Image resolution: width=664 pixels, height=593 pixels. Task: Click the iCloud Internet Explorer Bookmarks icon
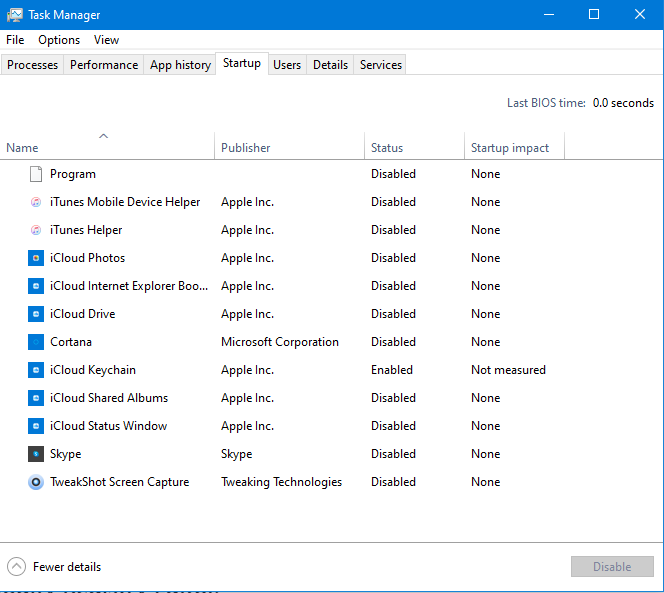36,286
